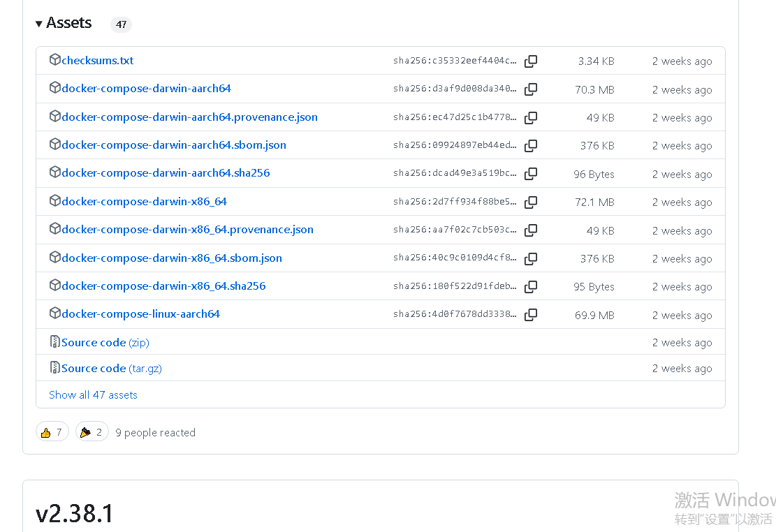Open docker-compose-darwin-aarch64.sbom.json link
776x532 pixels.
(174, 145)
